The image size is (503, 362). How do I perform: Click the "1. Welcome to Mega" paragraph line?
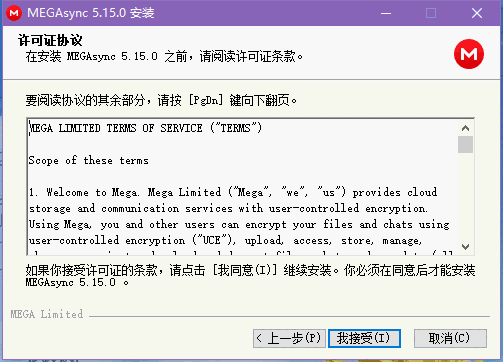tap(233, 192)
